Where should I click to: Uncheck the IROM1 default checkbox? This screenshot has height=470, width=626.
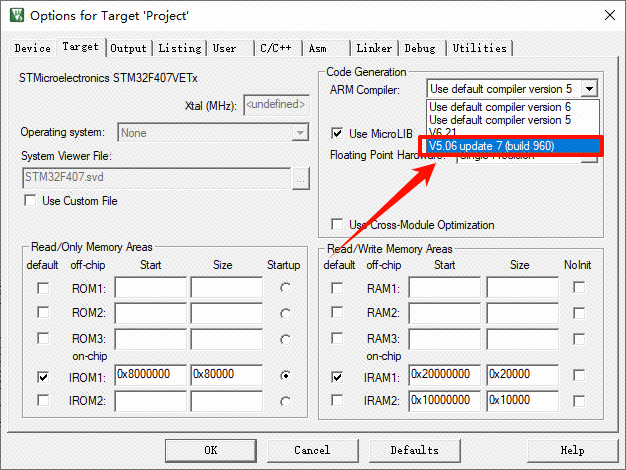(42, 377)
